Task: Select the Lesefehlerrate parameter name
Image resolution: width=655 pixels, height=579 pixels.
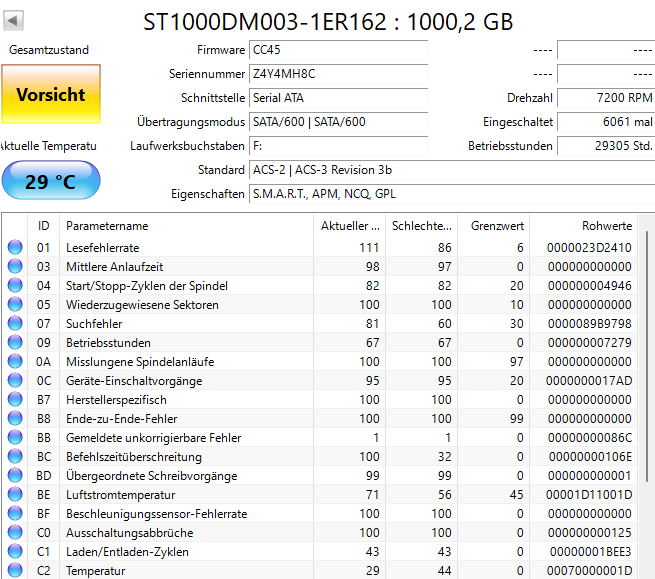Action: coord(103,248)
